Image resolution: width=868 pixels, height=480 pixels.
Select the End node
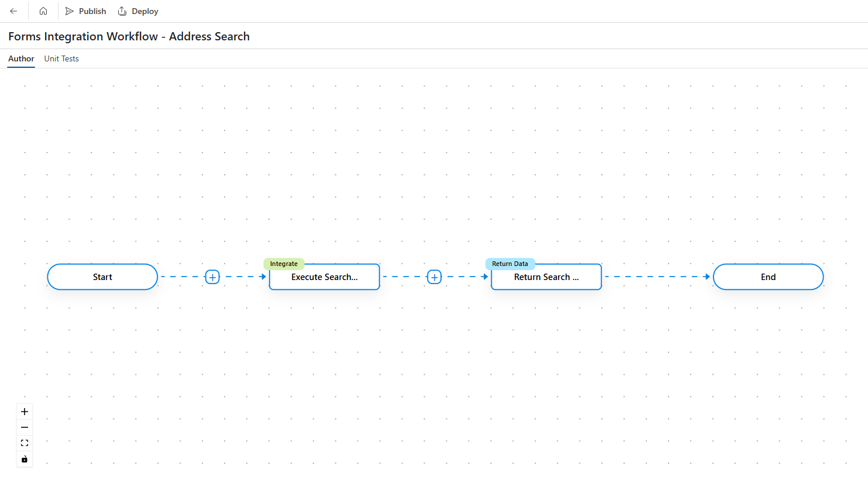click(x=768, y=277)
